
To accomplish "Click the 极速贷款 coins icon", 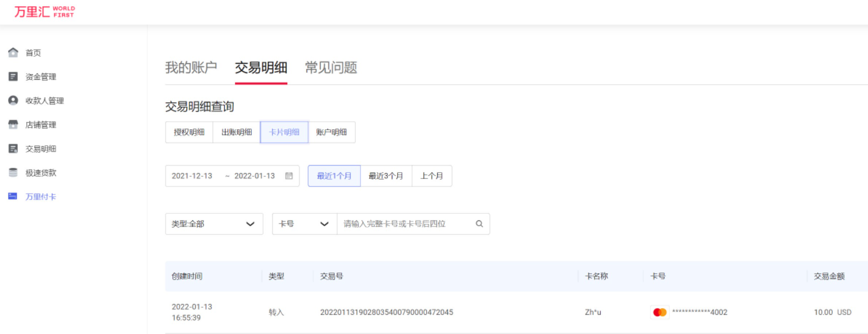I will (x=13, y=173).
